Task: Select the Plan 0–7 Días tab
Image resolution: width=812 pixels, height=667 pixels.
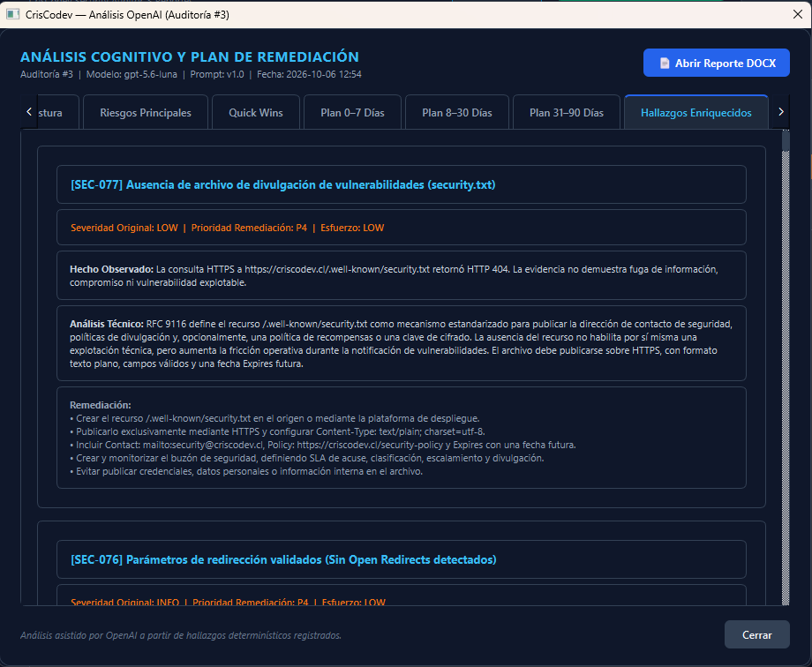Action: click(352, 112)
